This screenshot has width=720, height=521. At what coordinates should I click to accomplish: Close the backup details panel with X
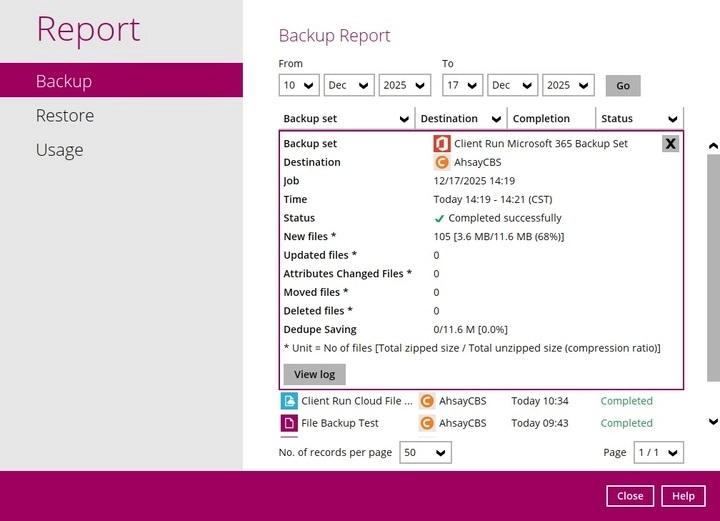tap(670, 143)
